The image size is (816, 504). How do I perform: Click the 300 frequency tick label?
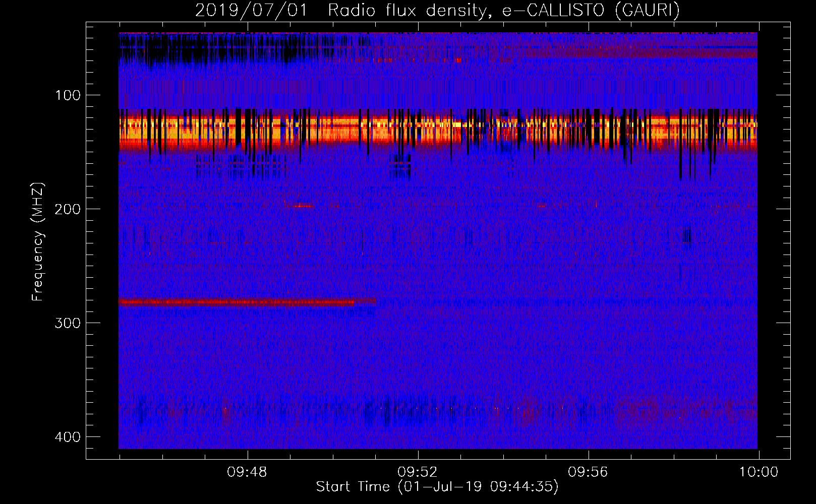(68, 323)
